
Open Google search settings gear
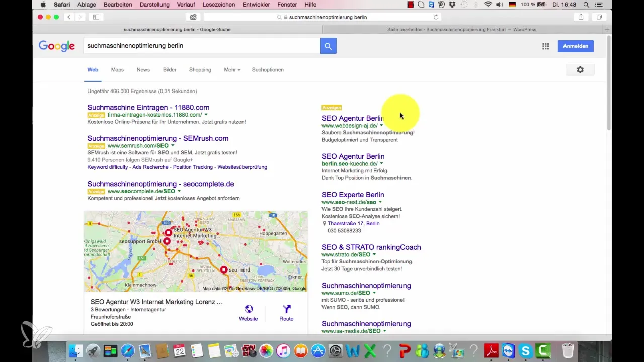[x=580, y=70]
